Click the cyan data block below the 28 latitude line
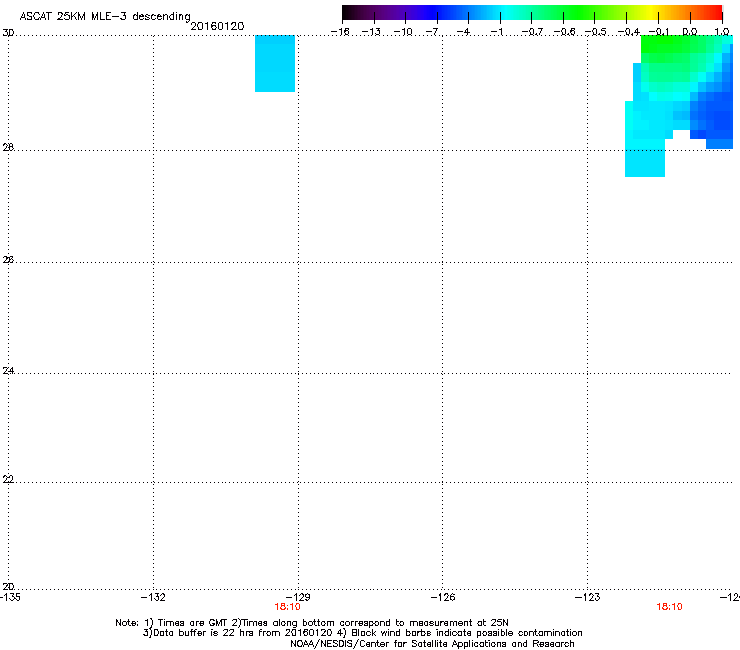Image resolution: width=740 pixels, height=650 pixels. click(645, 163)
